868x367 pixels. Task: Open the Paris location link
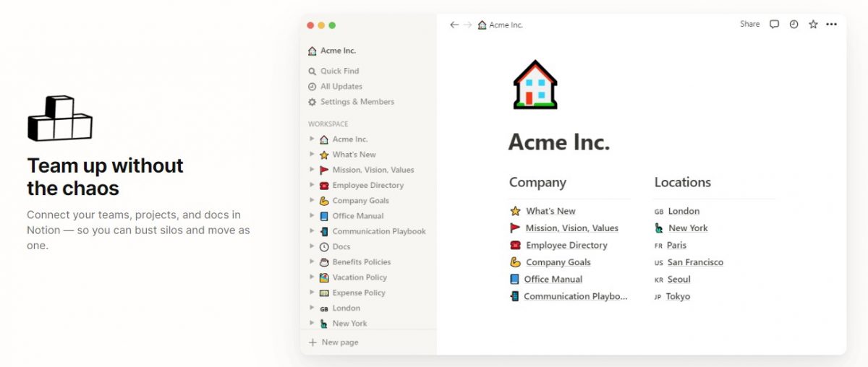(677, 246)
